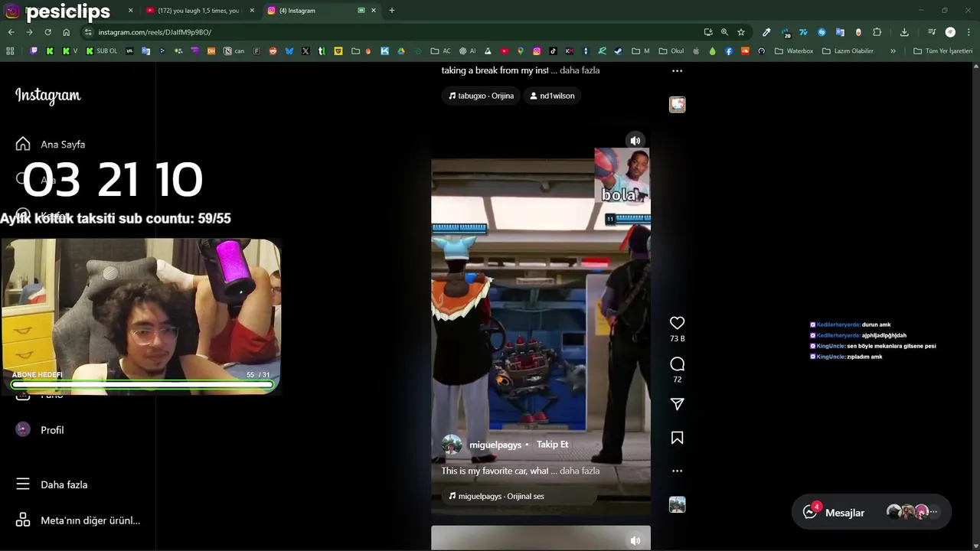Go to Ana Sayfa in Instagram sidebar
980x551 pixels.
point(51,144)
